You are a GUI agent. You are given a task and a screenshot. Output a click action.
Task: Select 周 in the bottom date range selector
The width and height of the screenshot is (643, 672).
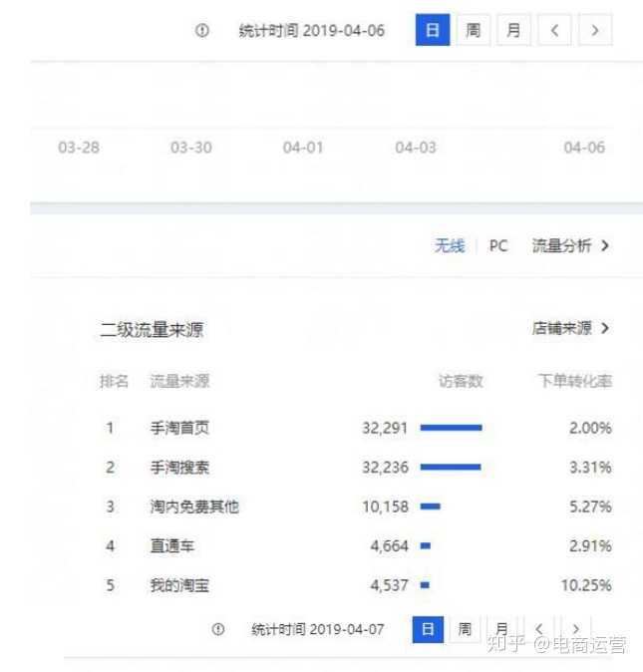click(x=465, y=629)
